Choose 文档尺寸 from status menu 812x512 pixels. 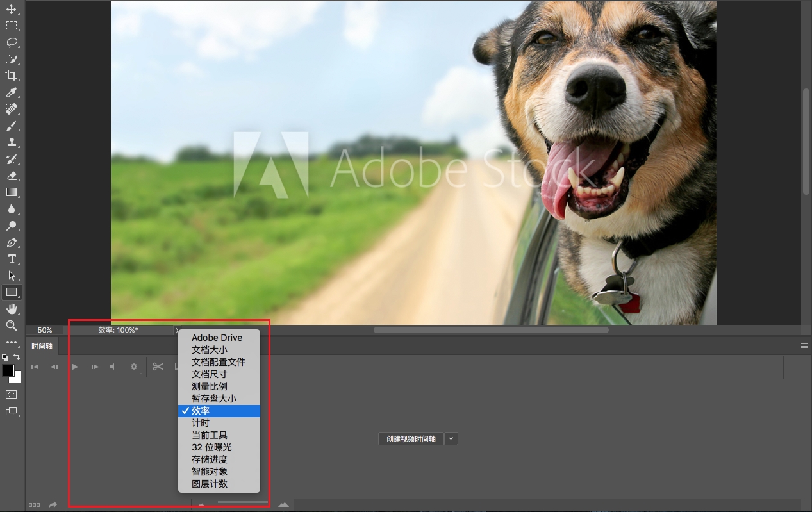point(219,374)
